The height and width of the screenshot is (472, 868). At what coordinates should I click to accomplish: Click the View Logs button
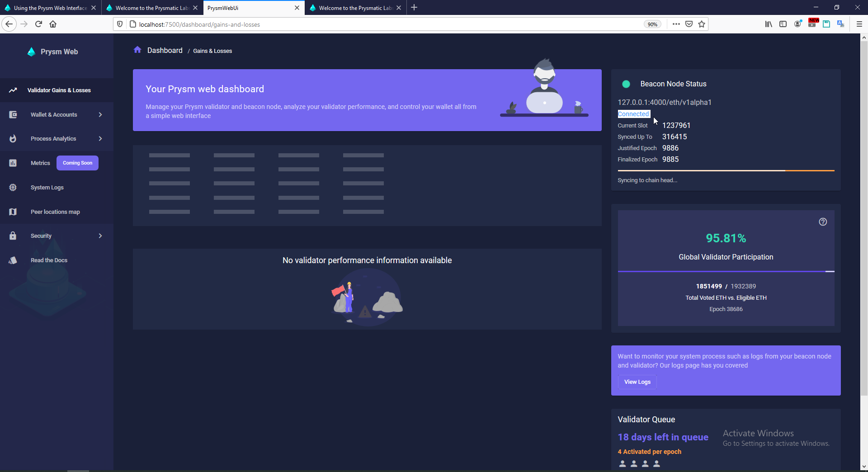tap(637, 382)
